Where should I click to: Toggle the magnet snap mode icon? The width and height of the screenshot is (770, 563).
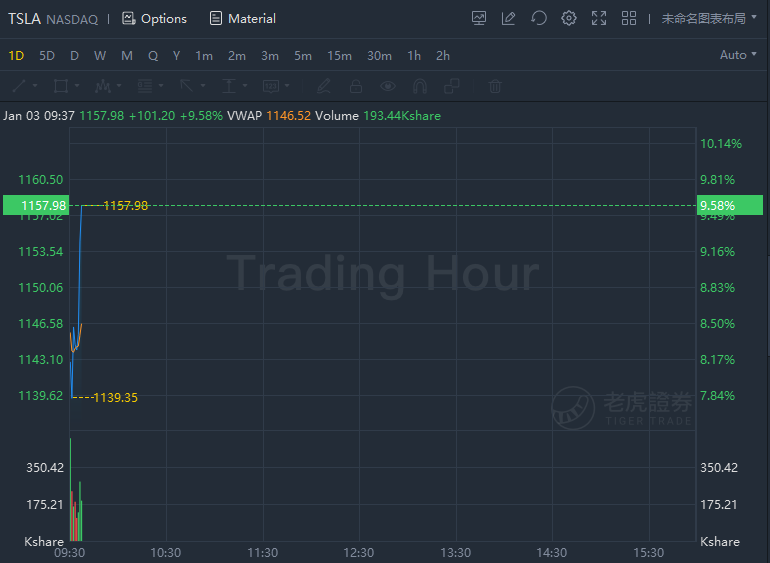point(420,86)
